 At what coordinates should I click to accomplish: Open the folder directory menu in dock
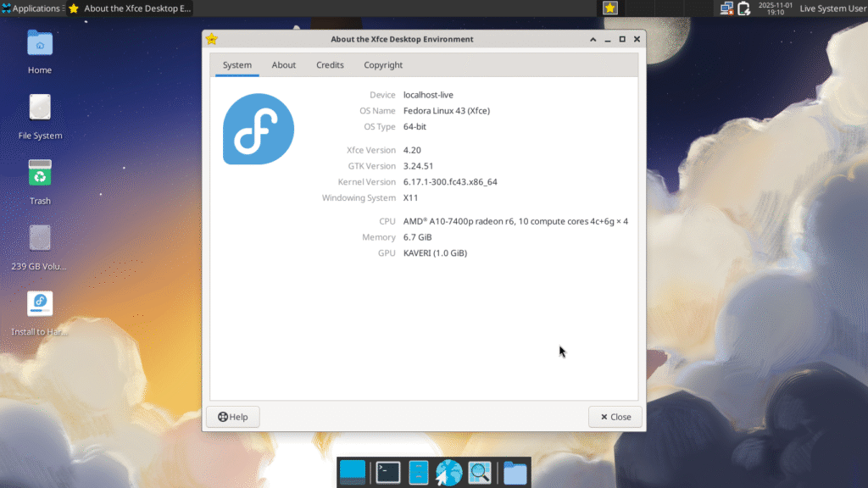point(515,472)
